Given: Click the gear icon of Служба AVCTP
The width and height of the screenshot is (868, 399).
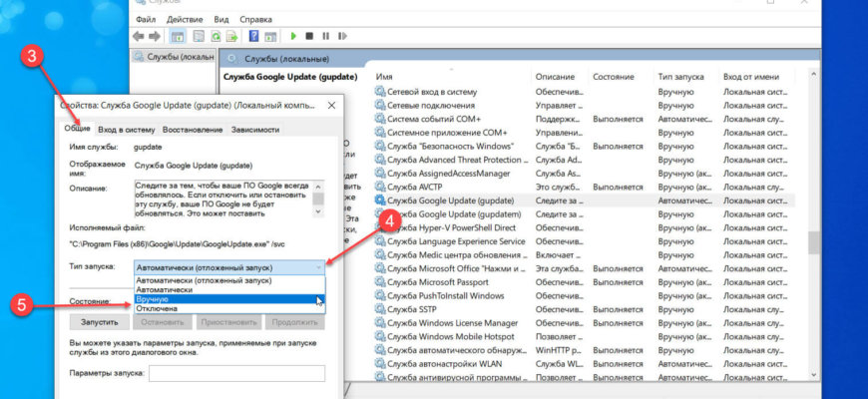Looking at the screenshot, I should pyautogui.click(x=380, y=187).
